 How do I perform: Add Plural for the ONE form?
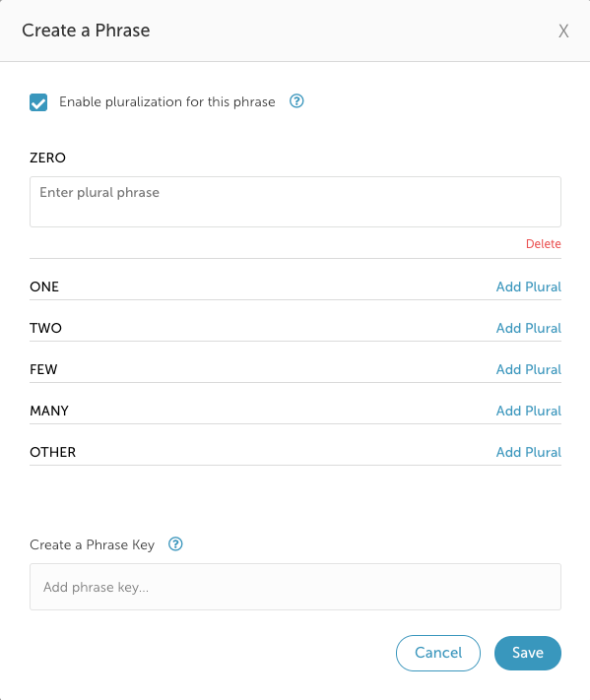528,286
